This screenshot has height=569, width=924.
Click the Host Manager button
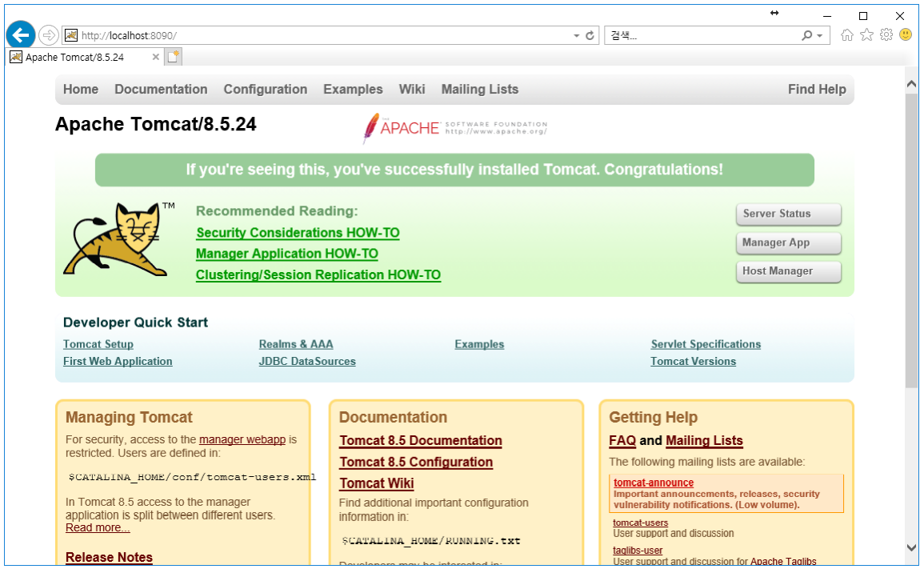789,271
